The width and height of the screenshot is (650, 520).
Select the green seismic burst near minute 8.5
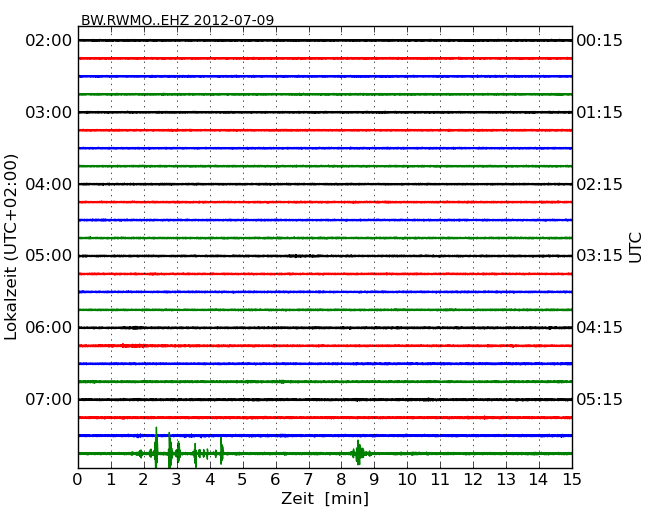[359, 453]
